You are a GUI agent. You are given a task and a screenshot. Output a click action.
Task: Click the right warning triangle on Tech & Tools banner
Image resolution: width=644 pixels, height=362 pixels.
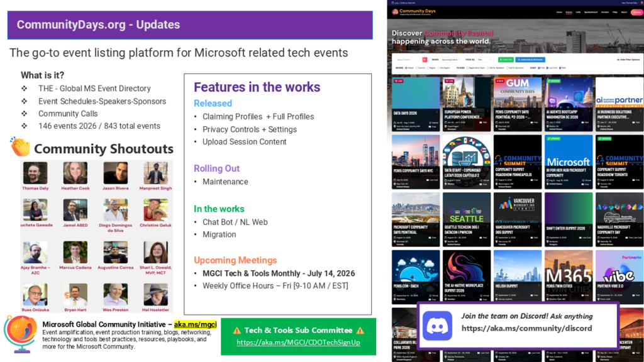[x=360, y=331]
